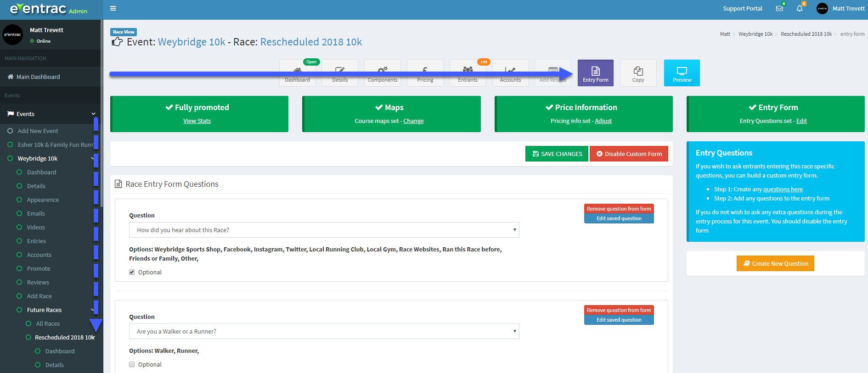This screenshot has width=868, height=373.
Task: Uncheck Optional for the hear-about question
Action: 132,272
